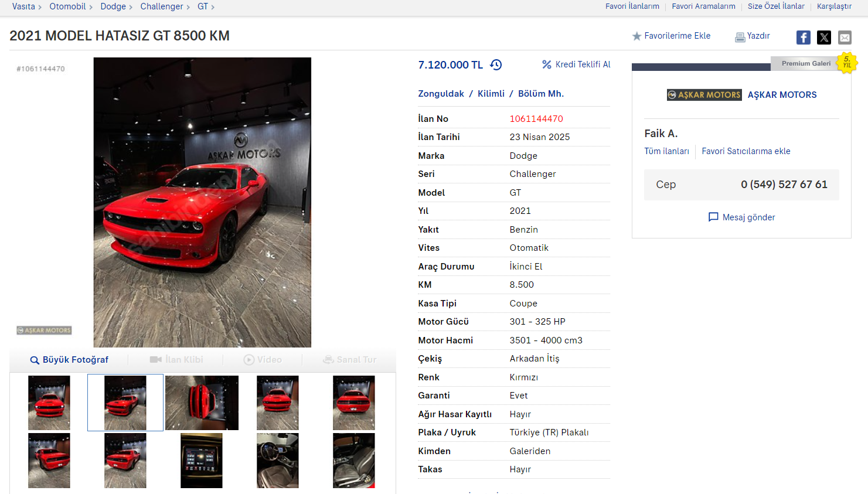Share listing via email envelope icon

845,38
